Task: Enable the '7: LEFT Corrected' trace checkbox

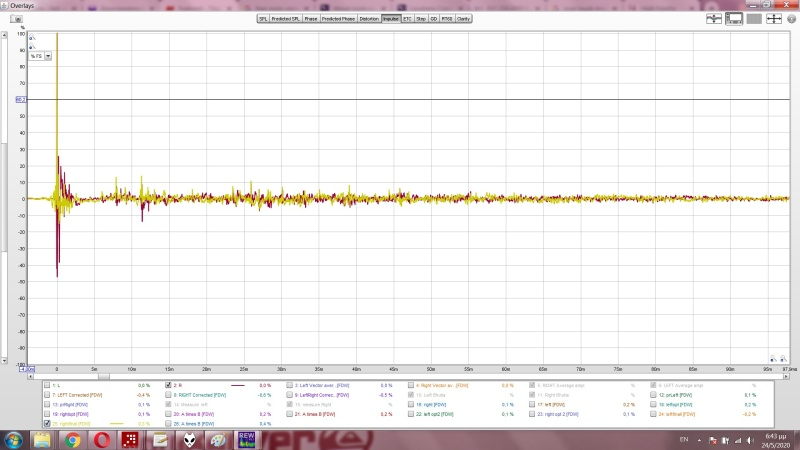Action: tap(46, 395)
